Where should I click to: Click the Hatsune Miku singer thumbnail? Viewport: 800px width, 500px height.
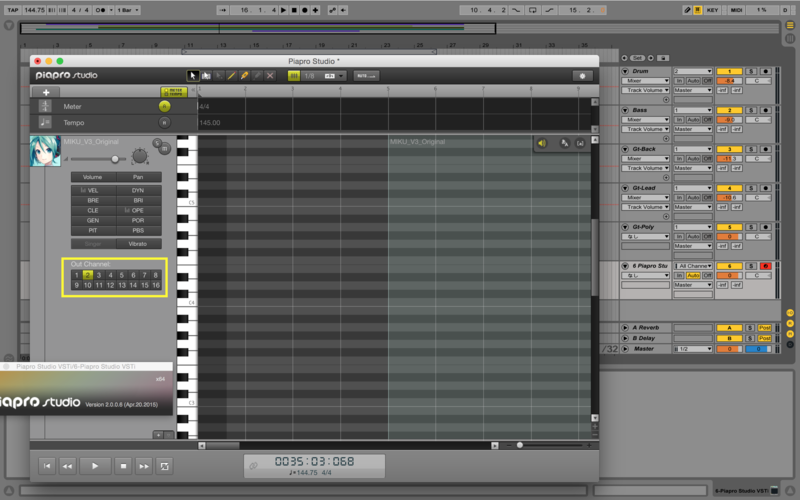[45, 151]
